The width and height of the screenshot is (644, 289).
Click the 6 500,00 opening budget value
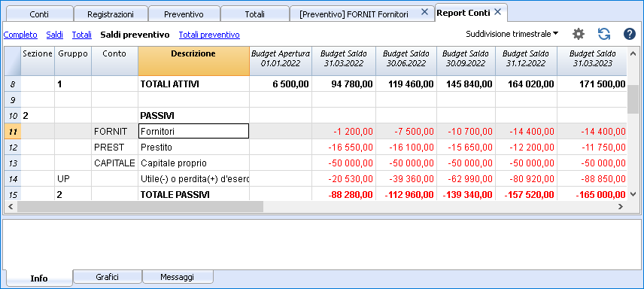(281, 84)
